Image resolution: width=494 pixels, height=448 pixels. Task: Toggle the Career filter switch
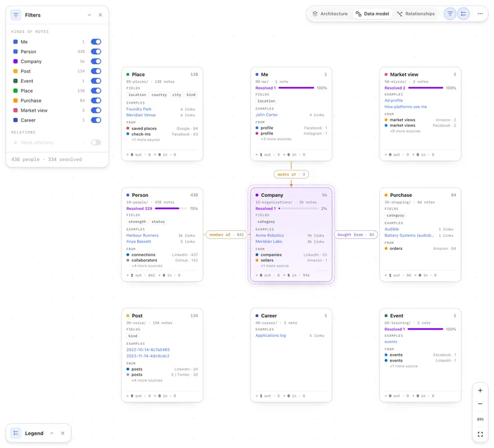(96, 120)
